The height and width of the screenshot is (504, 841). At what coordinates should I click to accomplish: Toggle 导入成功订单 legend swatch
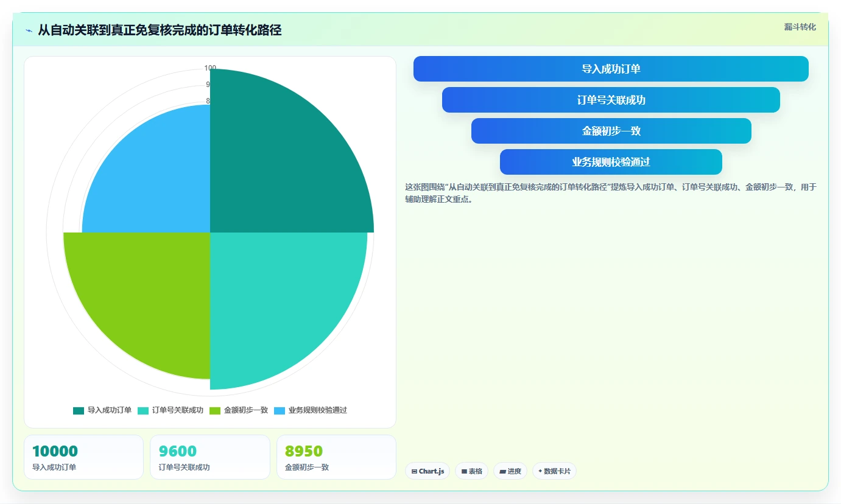coord(79,410)
